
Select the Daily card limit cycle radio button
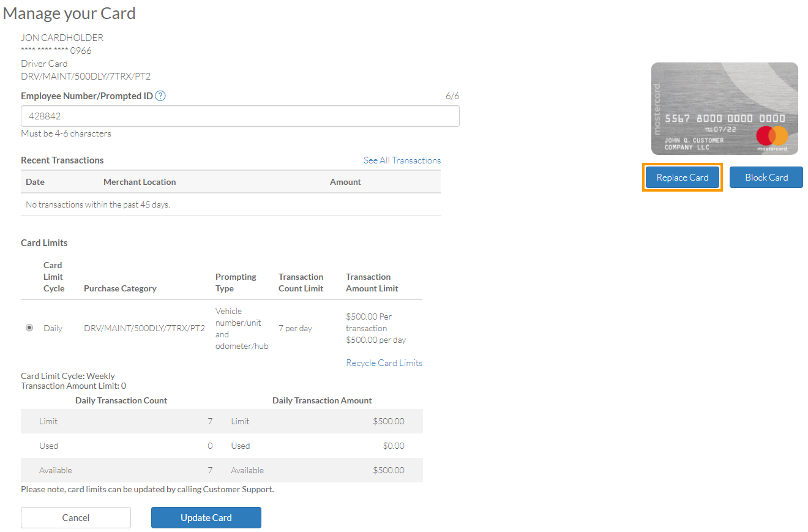pyautogui.click(x=29, y=328)
